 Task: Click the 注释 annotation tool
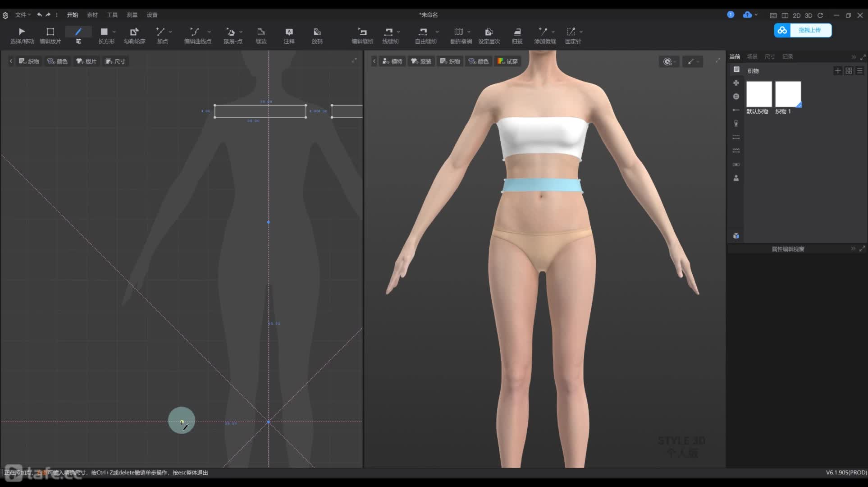(289, 36)
